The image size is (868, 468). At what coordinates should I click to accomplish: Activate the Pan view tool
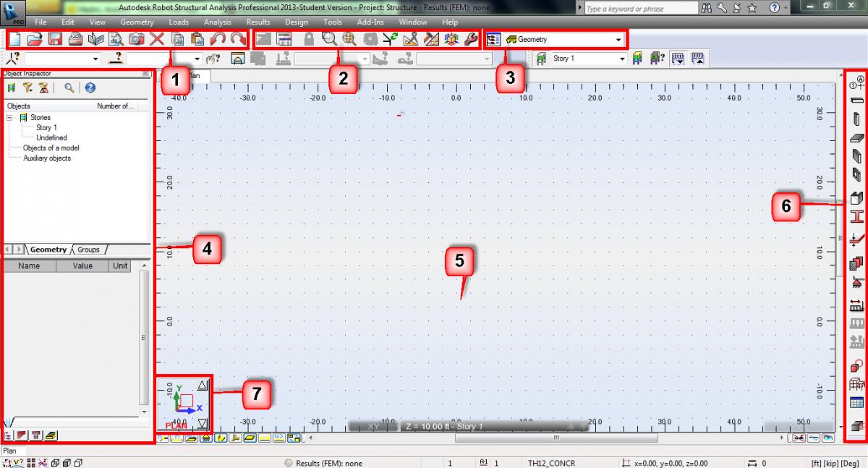coord(349,40)
